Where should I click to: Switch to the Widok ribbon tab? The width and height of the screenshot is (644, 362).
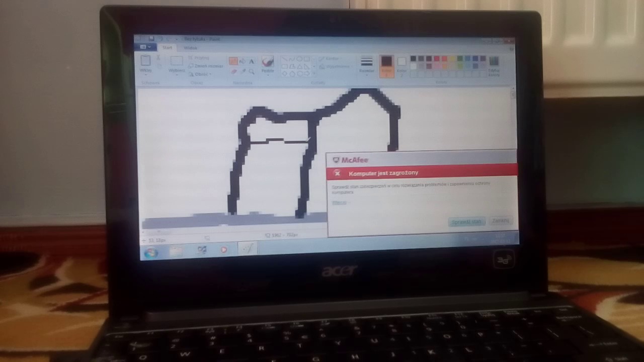[x=190, y=48]
